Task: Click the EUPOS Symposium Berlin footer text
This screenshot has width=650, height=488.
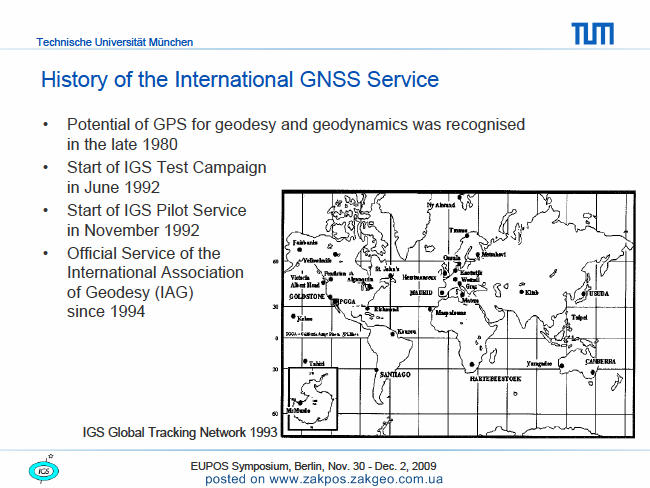Action: click(x=313, y=466)
